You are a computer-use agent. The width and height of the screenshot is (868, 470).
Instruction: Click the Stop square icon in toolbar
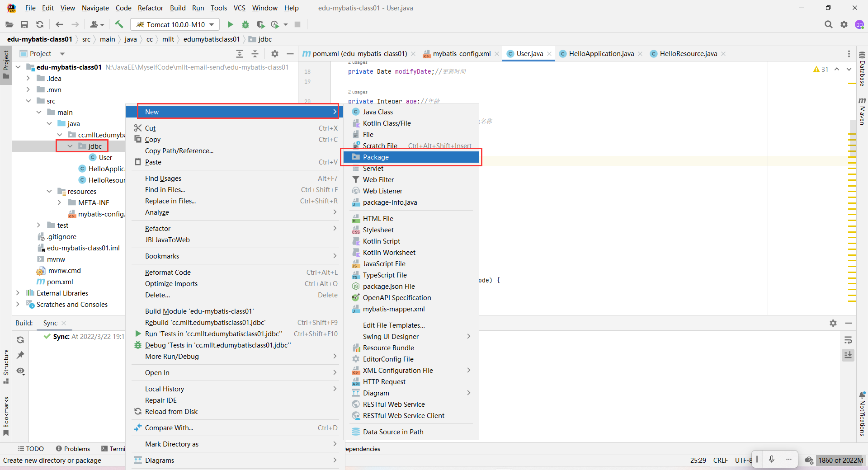pos(297,24)
